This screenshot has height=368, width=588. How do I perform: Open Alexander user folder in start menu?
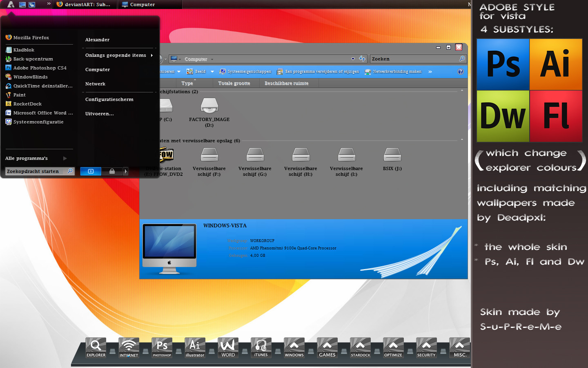[x=97, y=40]
